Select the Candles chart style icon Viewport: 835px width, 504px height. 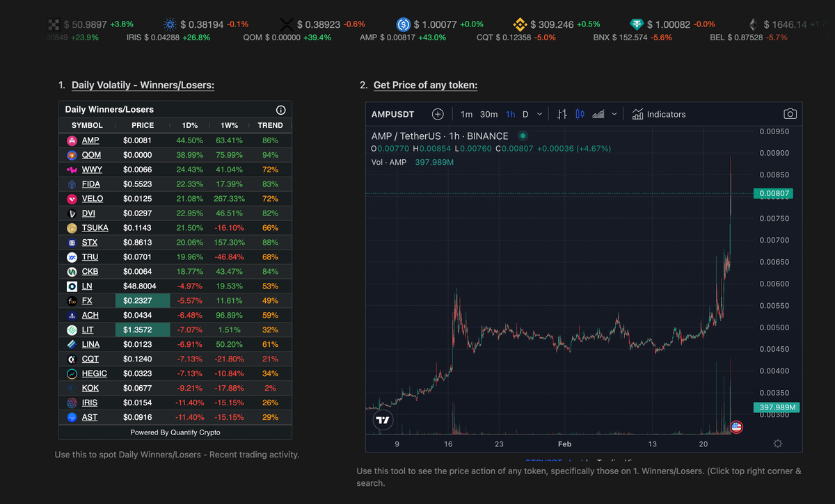580,114
